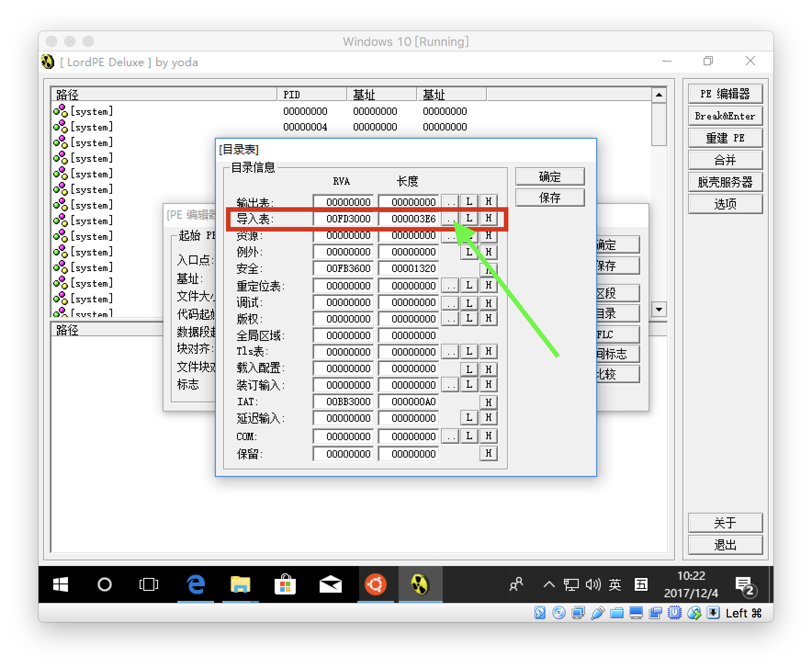The height and width of the screenshot is (668, 812).
Task: Open File Explorer from taskbar
Action: pyautogui.click(x=240, y=584)
